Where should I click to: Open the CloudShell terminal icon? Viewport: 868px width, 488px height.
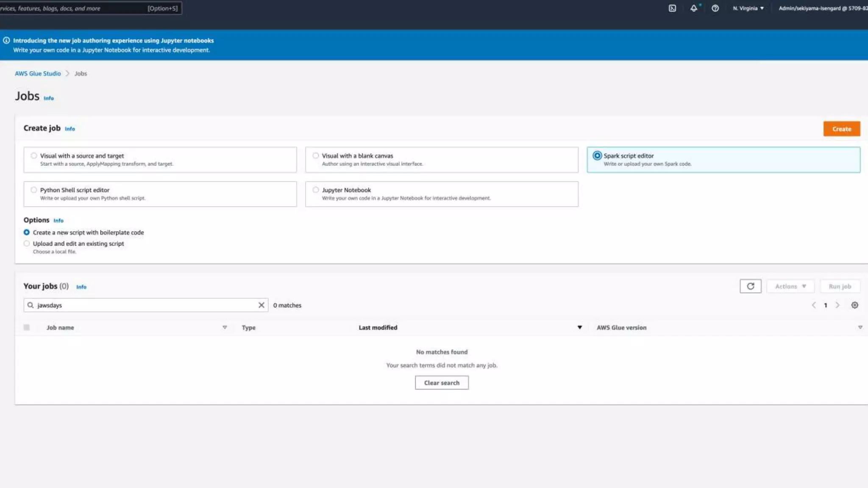coord(672,8)
